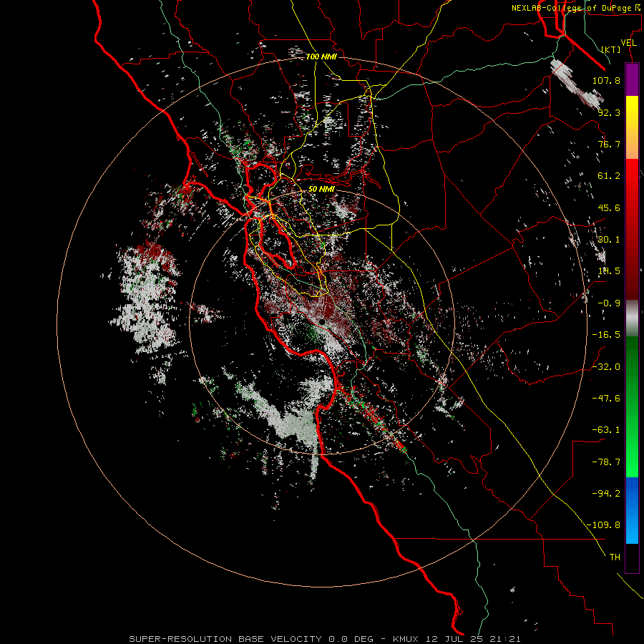Click the 50 NMI range ring label
This screenshot has height=644, width=644.
pyautogui.click(x=321, y=189)
